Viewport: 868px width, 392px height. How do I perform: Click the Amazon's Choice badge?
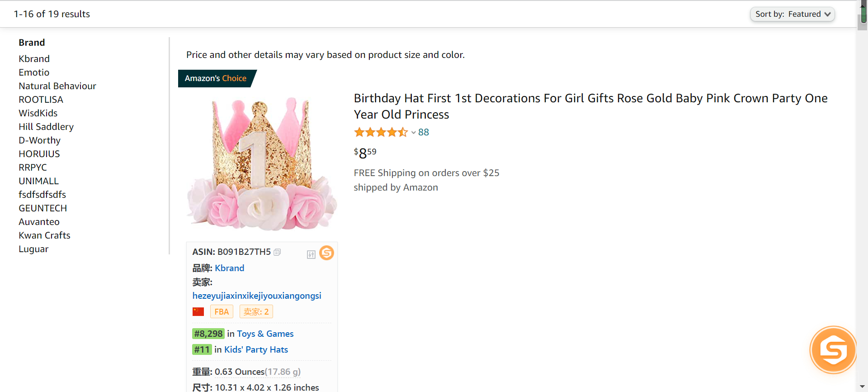216,78
